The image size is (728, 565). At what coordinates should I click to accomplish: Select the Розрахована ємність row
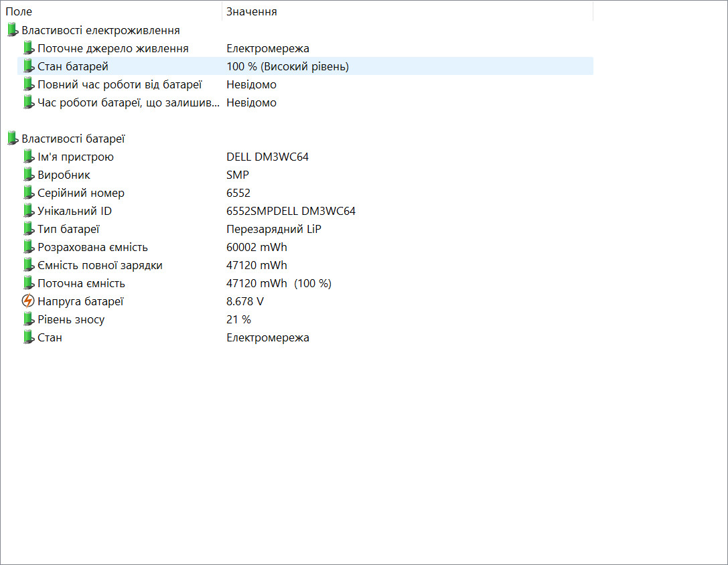pyautogui.click(x=305, y=248)
